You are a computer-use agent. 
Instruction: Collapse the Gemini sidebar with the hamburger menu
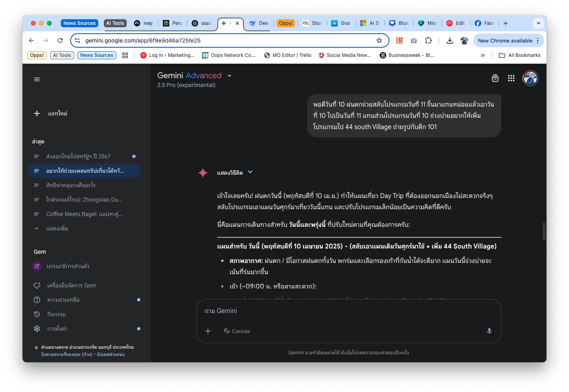click(37, 79)
